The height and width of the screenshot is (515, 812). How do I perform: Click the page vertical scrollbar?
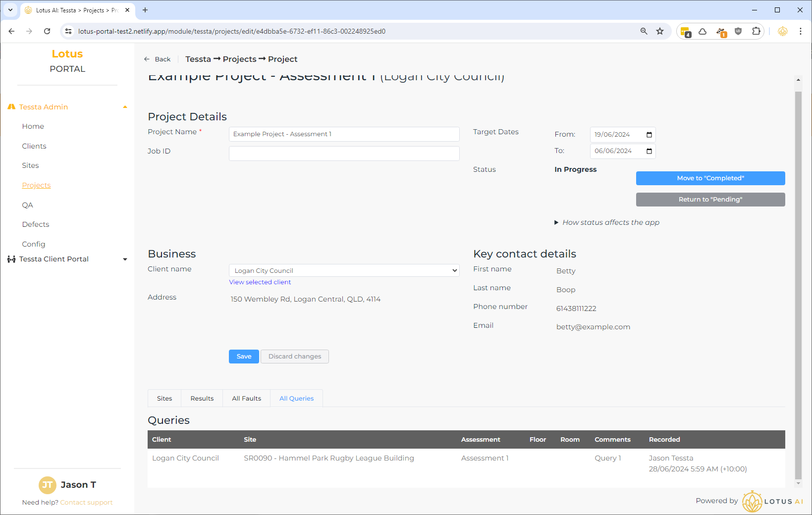tap(798, 277)
